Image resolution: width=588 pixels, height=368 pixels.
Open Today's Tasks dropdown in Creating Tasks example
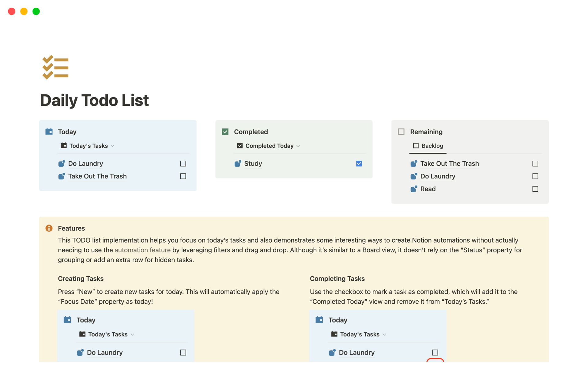coord(132,334)
